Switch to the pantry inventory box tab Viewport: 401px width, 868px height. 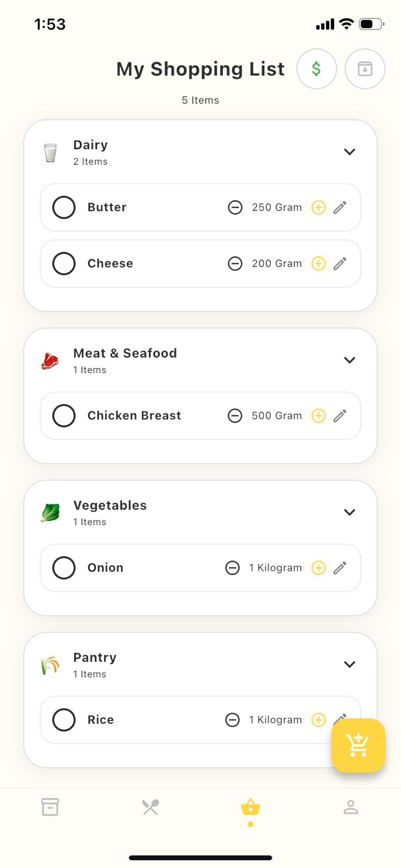pyautogui.click(x=50, y=807)
